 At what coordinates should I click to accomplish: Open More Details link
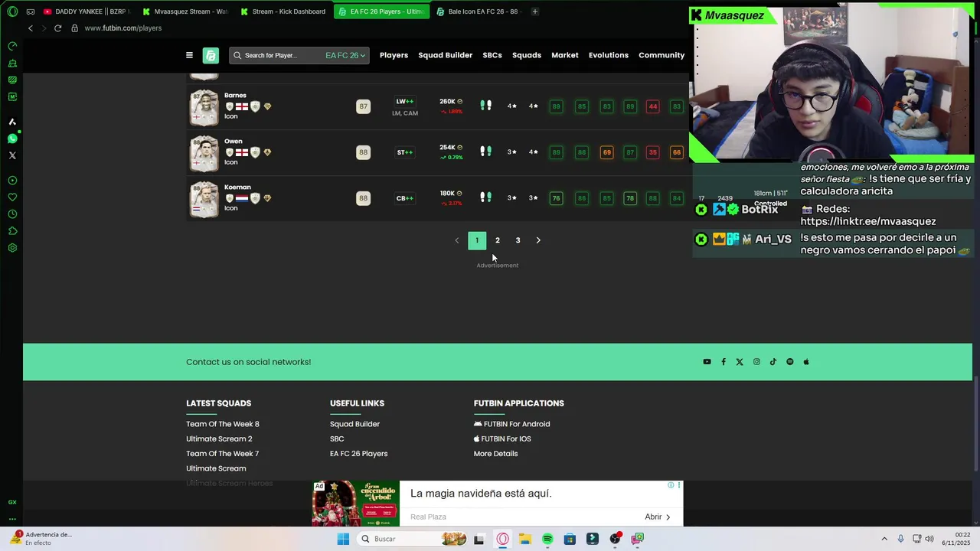(x=495, y=454)
